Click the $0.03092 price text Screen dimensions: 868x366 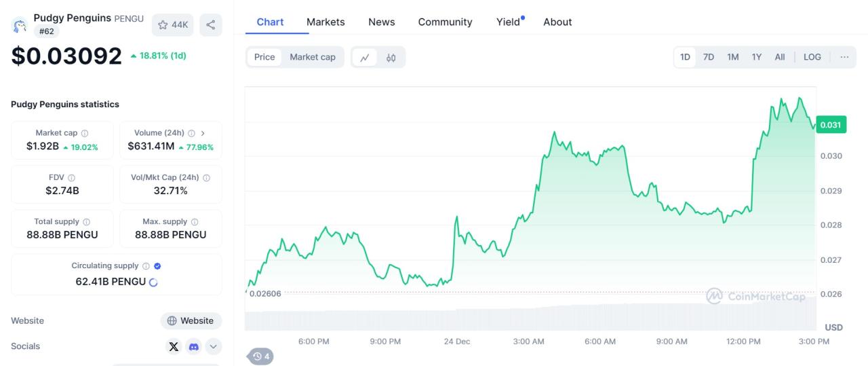point(66,56)
